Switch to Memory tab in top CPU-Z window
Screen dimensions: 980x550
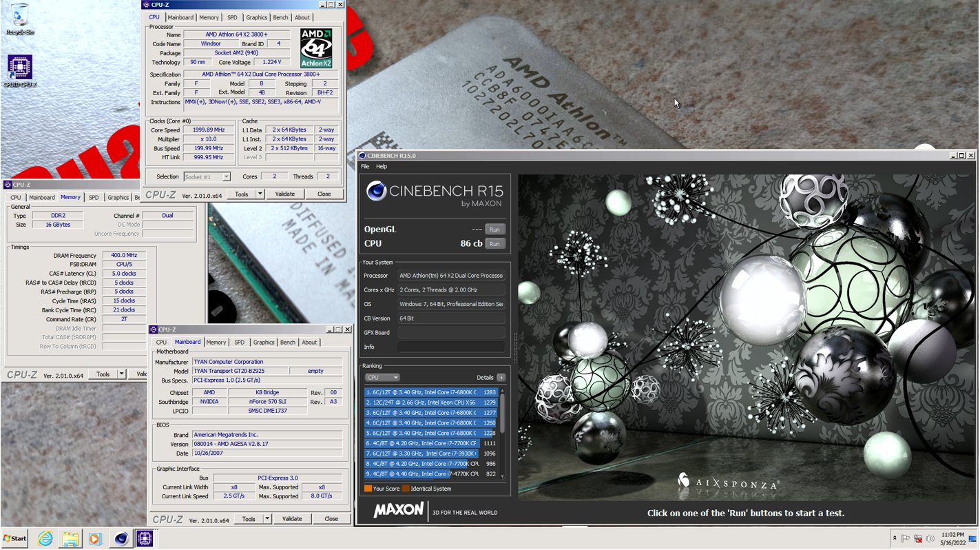[209, 18]
